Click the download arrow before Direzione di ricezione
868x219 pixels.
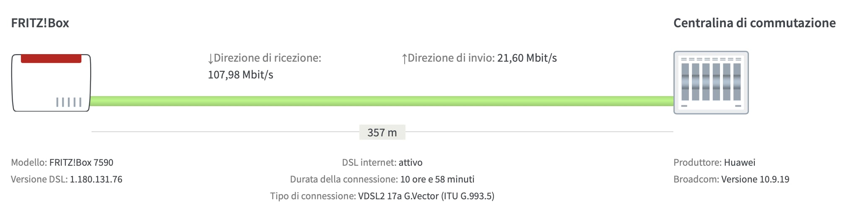click(211, 59)
